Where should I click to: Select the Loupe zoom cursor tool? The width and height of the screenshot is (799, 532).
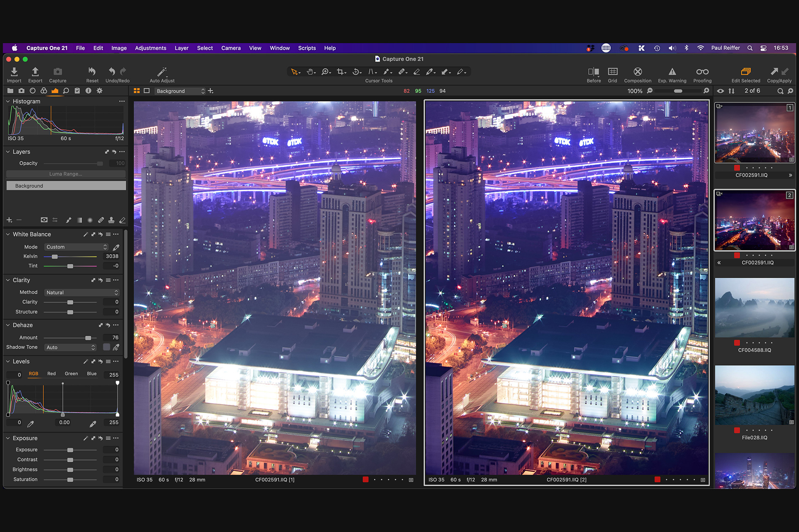tap(326, 72)
